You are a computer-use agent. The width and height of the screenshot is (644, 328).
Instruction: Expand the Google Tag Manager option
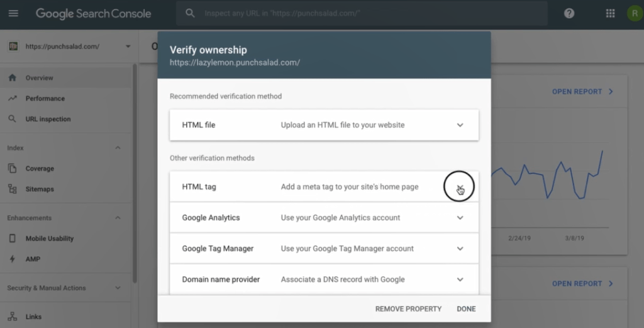pyautogui.click(x=460, y=249)
